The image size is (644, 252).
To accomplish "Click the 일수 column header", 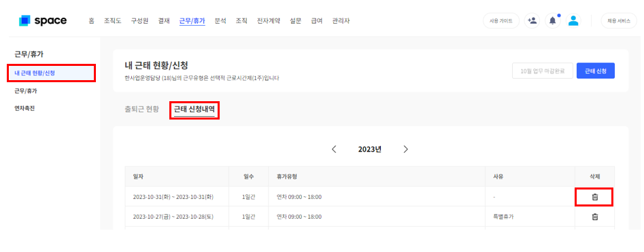I will click(248, 177).
